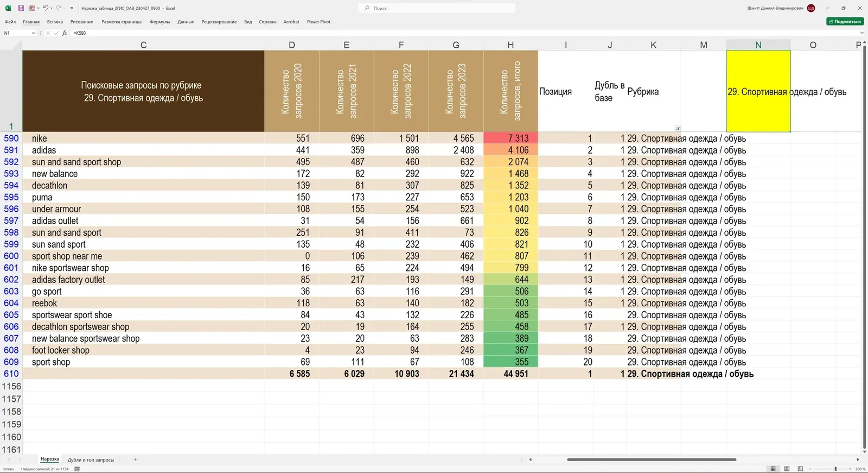Click the macro recording icon in status bar
868x473 pixels.
pyautogui.click(x=77, y=469)
